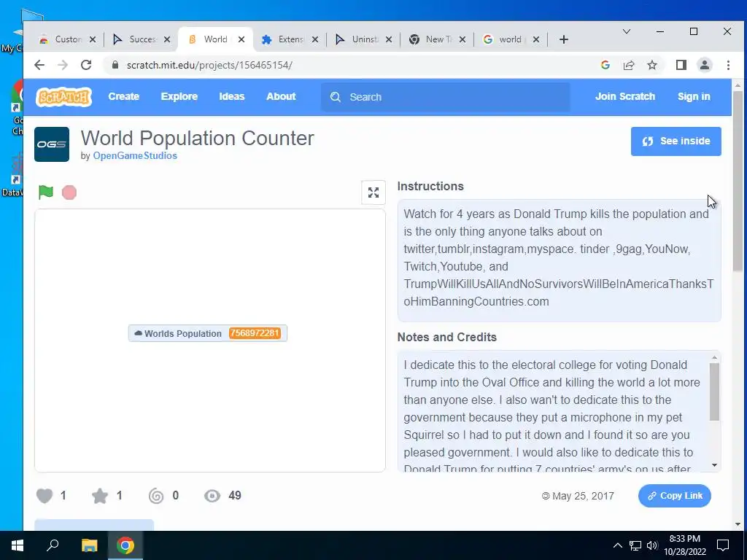This screenshot has width=747, height=560.
Task: Open the OpenGameStudios avatar image
Action: tap(52, 144)
